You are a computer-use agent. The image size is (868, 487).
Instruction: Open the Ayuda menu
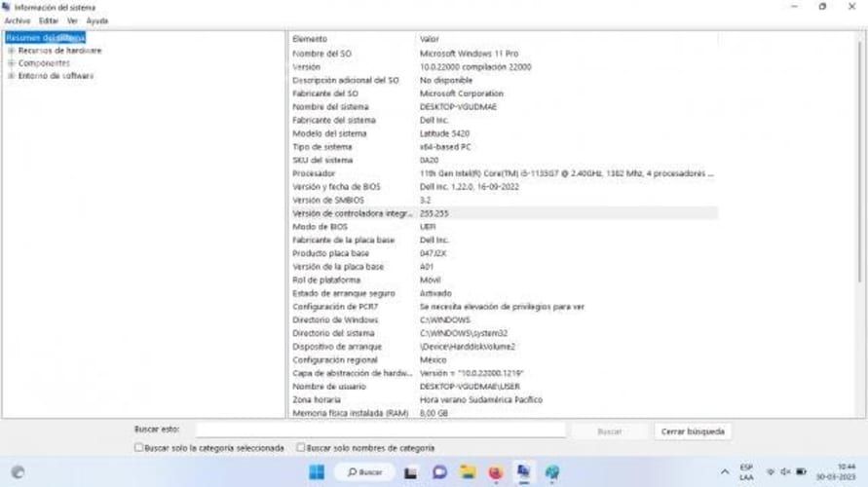(97, 20)
